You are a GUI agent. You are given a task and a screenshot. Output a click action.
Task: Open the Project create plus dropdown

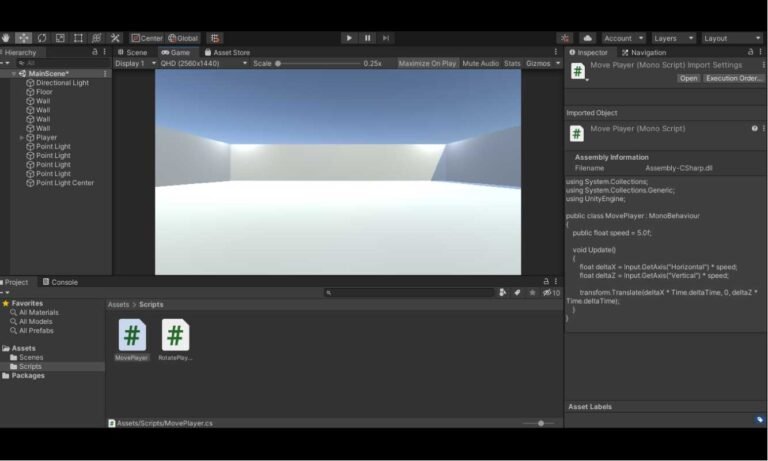click(5, 292)
